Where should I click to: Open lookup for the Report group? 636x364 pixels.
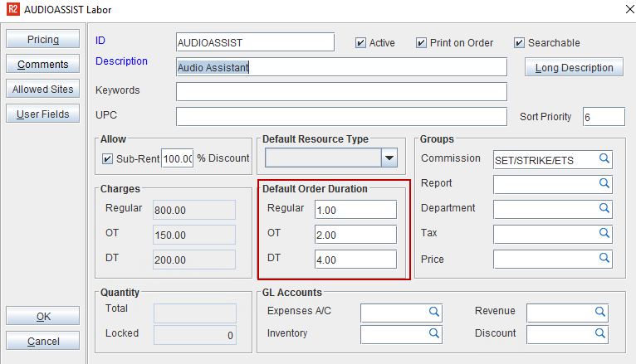(605, 183)
